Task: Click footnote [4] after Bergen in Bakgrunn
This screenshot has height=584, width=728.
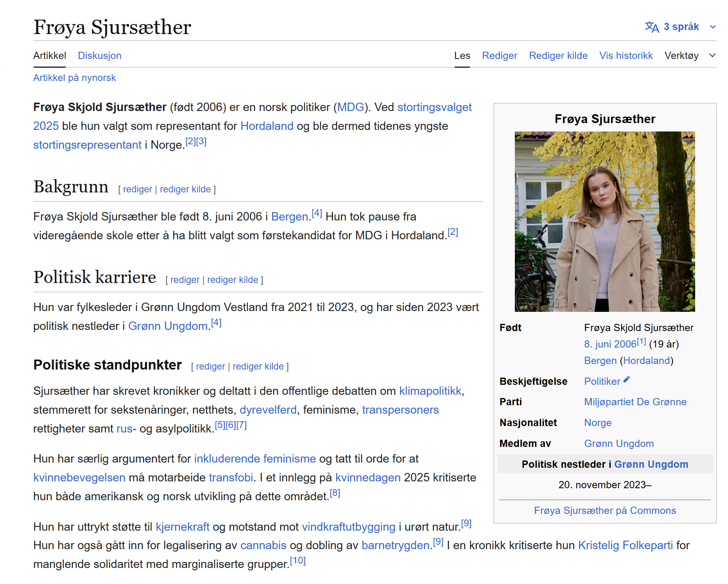Action: pyautogui.click(x=317, y=213)
